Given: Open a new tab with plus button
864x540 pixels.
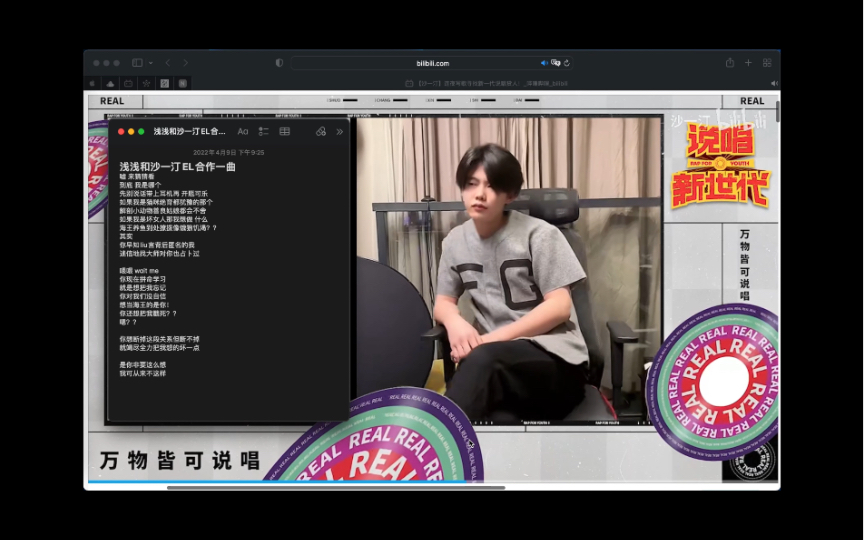Looking at the screenshot, I should coord(748,63).
